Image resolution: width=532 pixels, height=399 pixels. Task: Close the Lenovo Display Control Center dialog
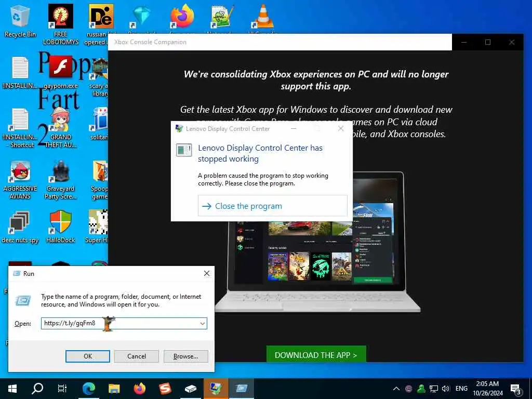point(341,129)
